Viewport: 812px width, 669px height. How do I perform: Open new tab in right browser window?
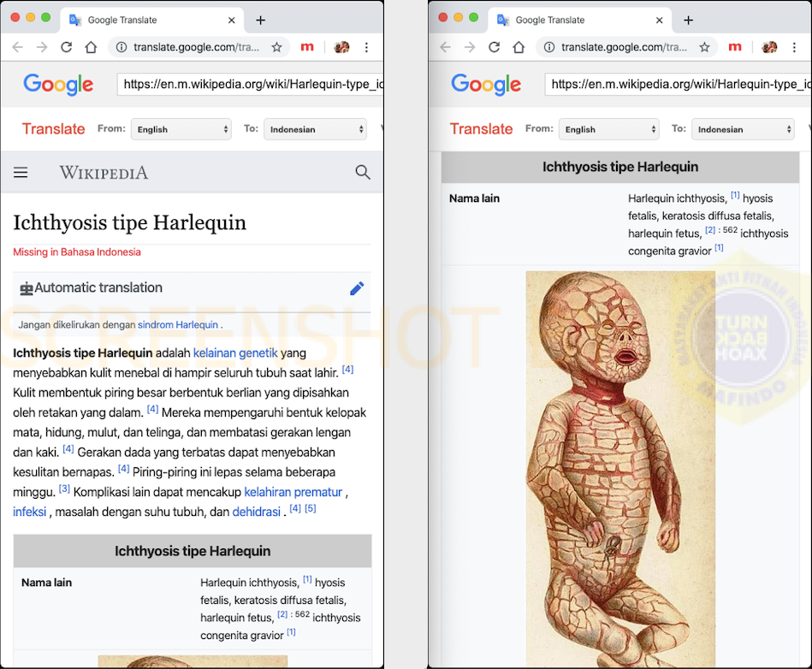coord(688,21)
